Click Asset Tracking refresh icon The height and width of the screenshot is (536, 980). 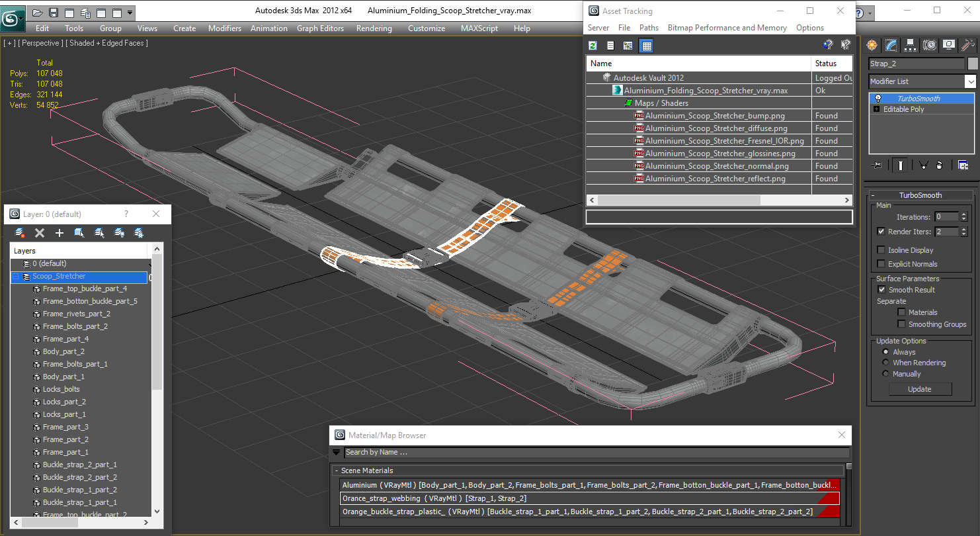point(593,46)
